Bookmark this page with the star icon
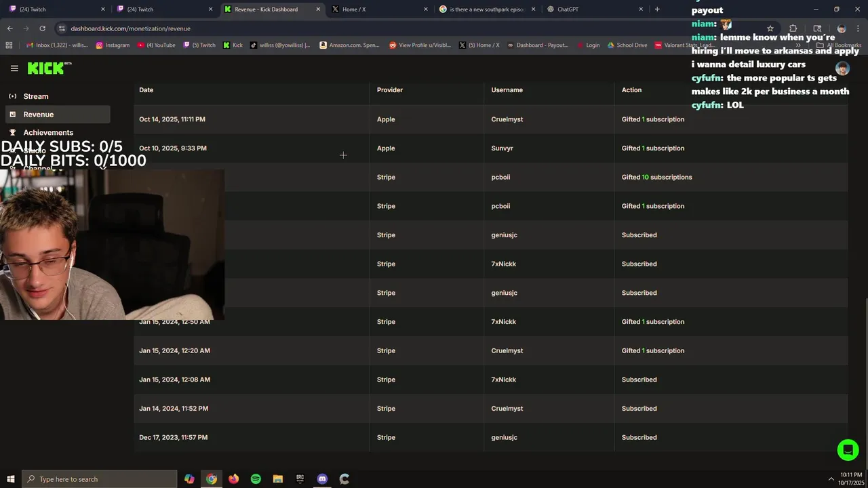This screenshot has width=868, height=488. [770, 28]
